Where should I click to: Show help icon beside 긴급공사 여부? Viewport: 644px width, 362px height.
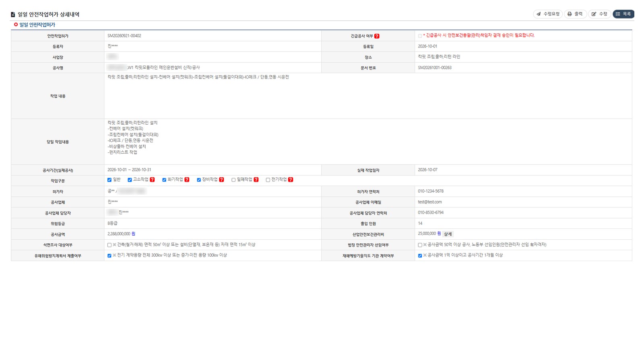point(377,36)
